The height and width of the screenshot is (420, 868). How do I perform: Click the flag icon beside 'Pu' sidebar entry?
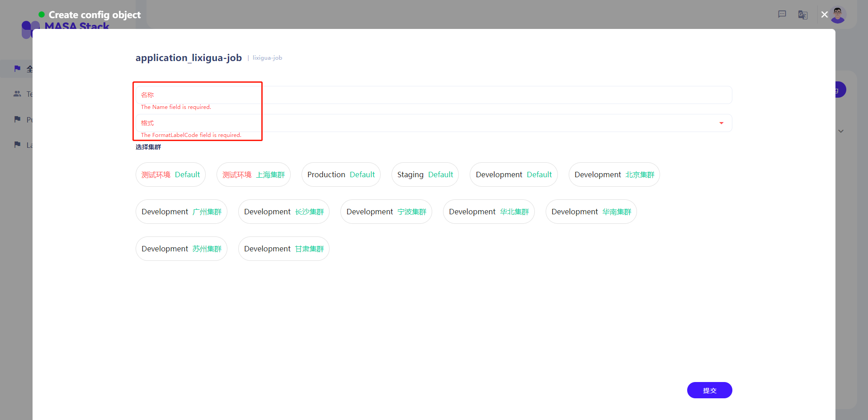click(17, 119)
